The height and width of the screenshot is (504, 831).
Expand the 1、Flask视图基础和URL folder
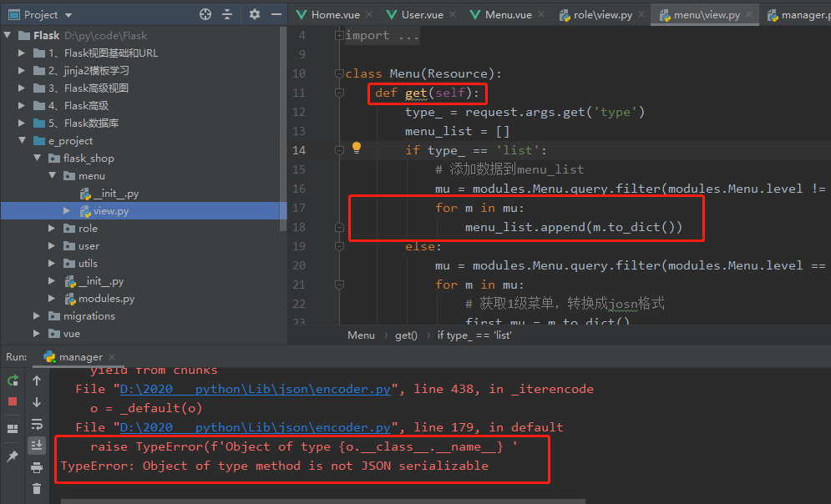pos(21,53)
